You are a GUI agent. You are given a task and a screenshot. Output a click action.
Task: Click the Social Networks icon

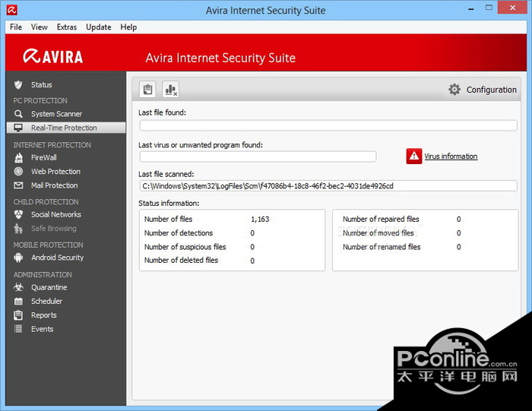18,215
